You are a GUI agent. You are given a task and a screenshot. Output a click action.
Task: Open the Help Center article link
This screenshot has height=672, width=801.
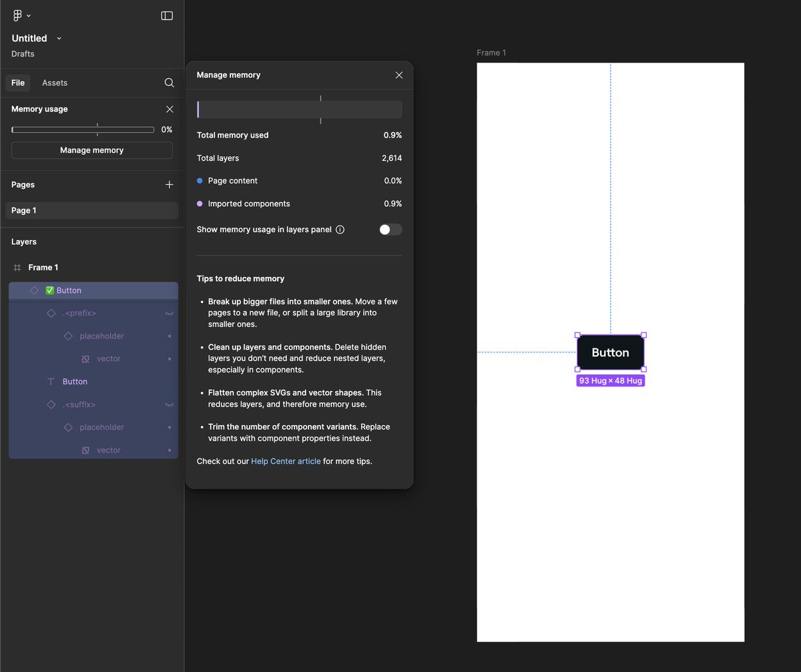point(286,460)
